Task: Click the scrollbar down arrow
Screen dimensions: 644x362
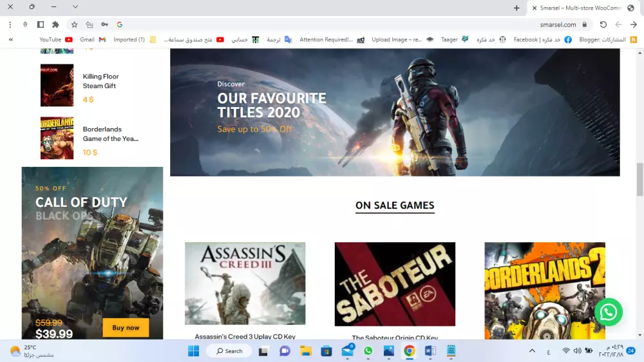Action: (639, 336)
